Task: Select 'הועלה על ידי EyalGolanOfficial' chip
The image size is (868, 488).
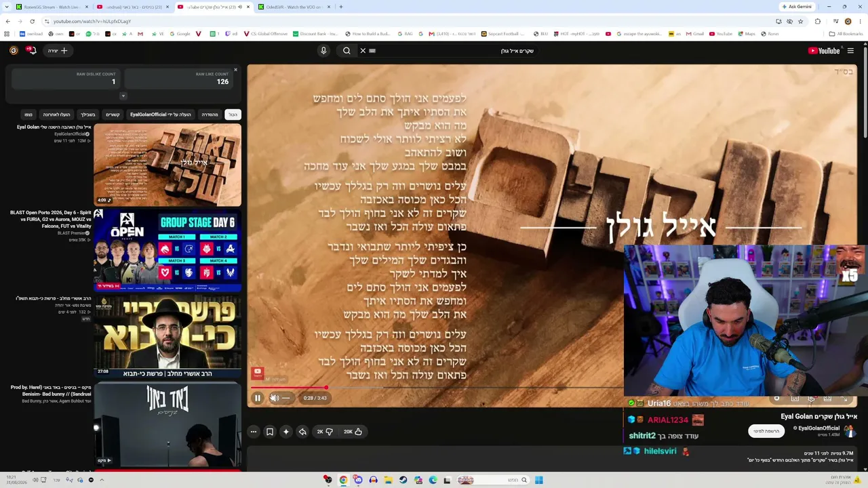Action: pyautogui.click(x=161, y=115)
